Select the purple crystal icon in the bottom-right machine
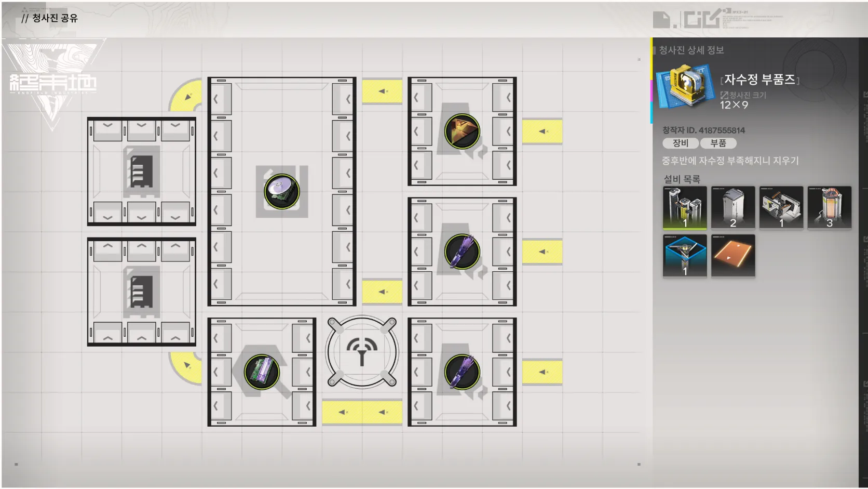This screenshot has width=868, height=489. pos(462,372)
